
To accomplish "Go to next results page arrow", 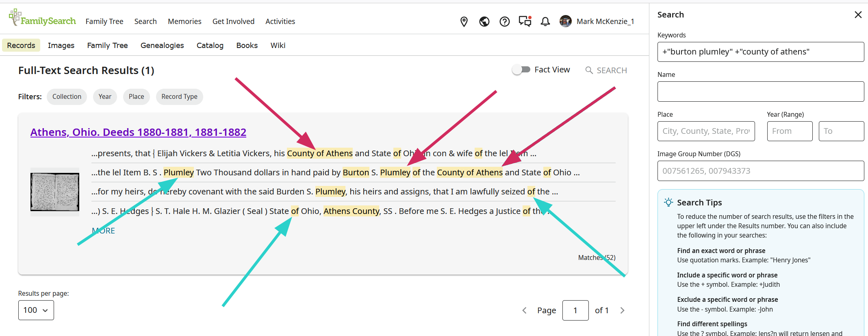I will point(622,310).
